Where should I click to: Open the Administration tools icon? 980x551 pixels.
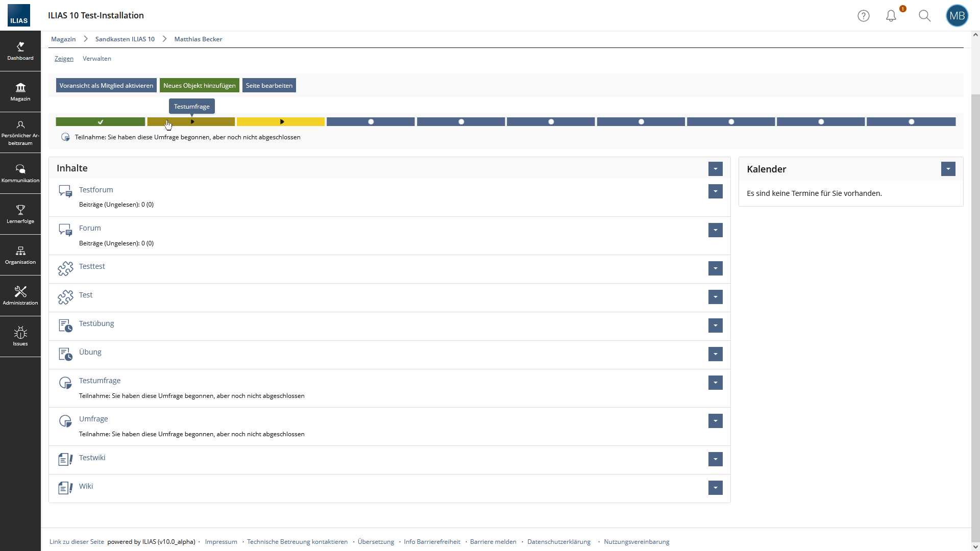[20, 295]
